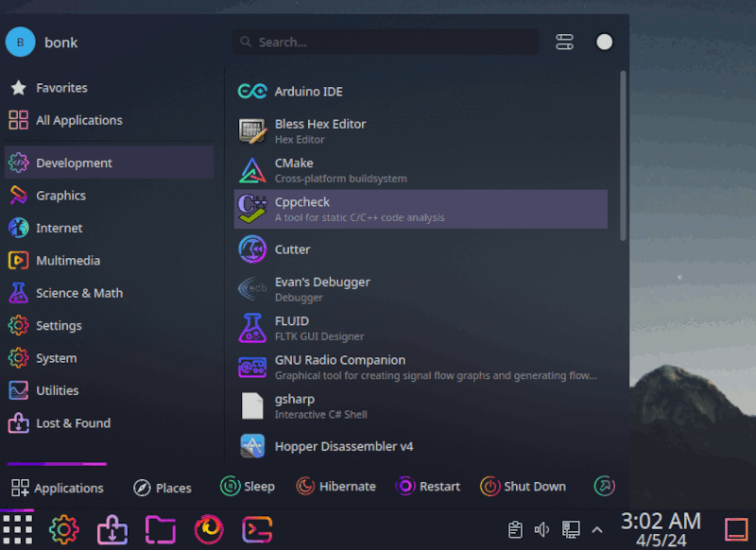Launch the terminal from the taskbar
This screenshot has width=756, height=550.
[x=256, y=529]
